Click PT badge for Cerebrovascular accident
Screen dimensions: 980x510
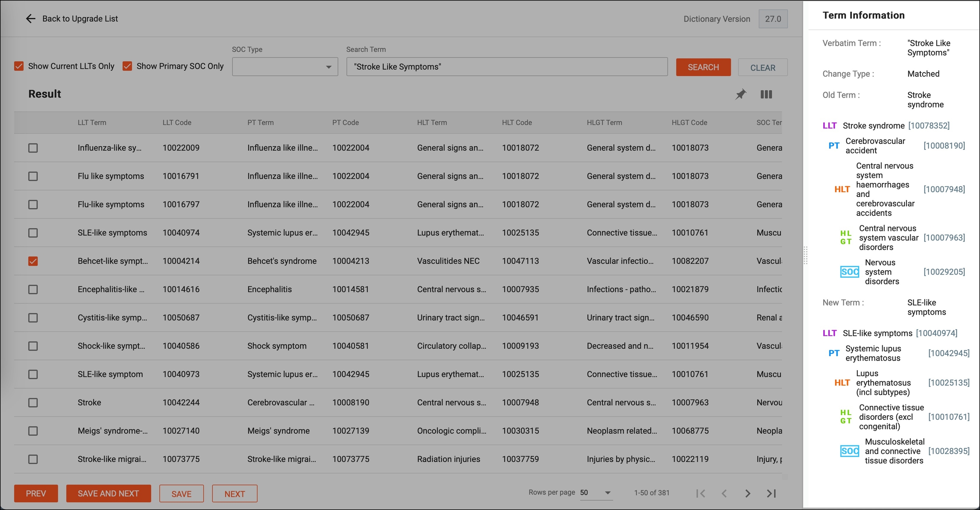834,146
